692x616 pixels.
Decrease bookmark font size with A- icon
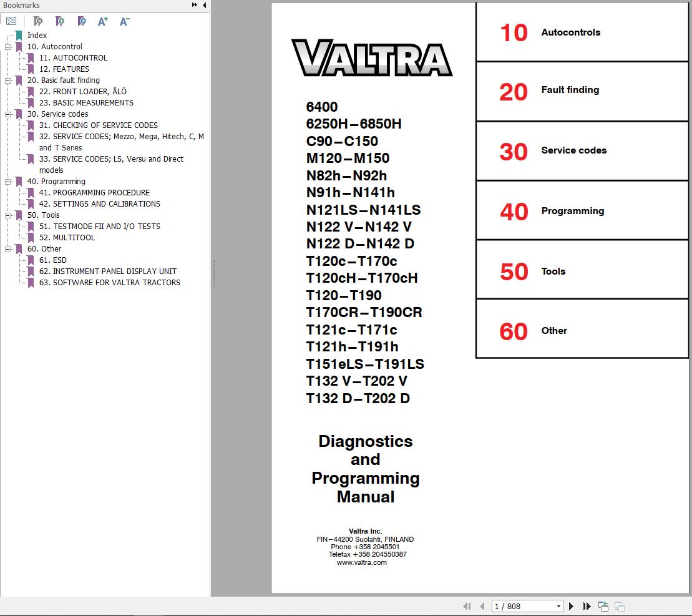(x=124, y=21)
